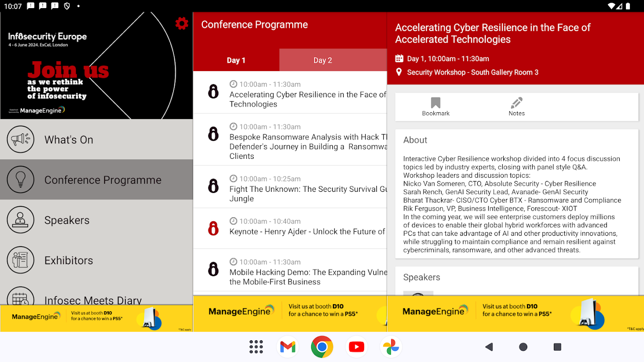
Task: Tap the ManageEngine ad under the side menu
Action: point(96,319)
